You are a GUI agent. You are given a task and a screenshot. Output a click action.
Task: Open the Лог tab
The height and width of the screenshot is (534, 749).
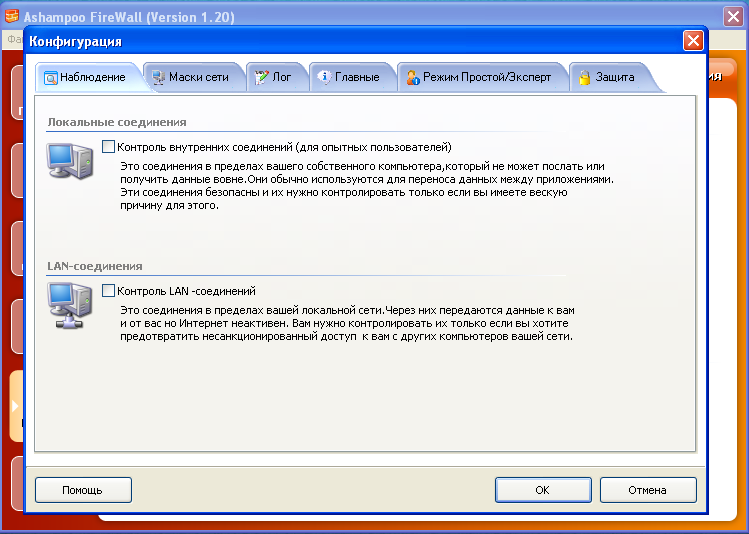(x=277, y=77)
